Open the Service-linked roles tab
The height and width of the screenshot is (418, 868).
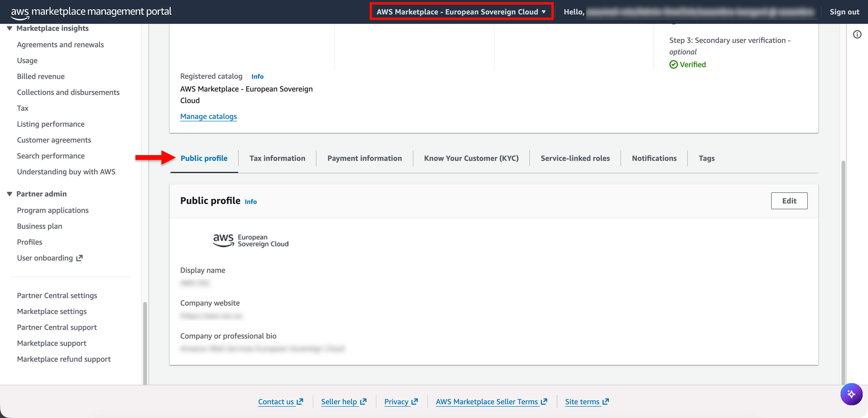[x=575, y=158]
